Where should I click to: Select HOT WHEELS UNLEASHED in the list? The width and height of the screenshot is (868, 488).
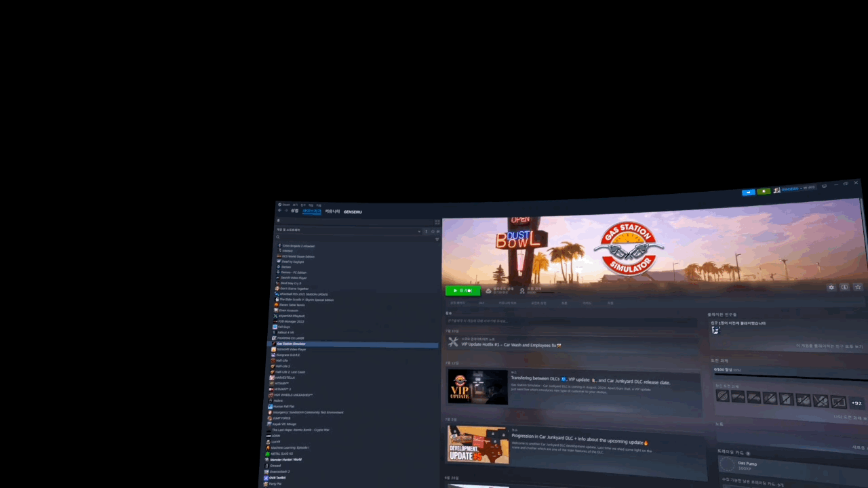tap(293, 395)
